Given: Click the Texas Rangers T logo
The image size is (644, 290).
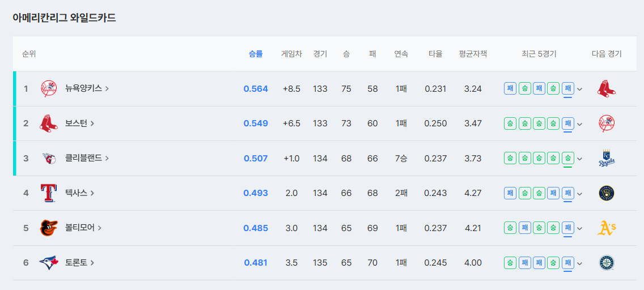Looking at the screenshot, I should coord(48,193).
